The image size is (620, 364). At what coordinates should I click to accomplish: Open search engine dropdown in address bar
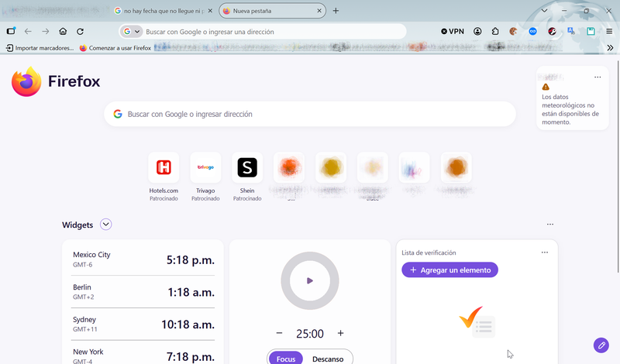132,31
